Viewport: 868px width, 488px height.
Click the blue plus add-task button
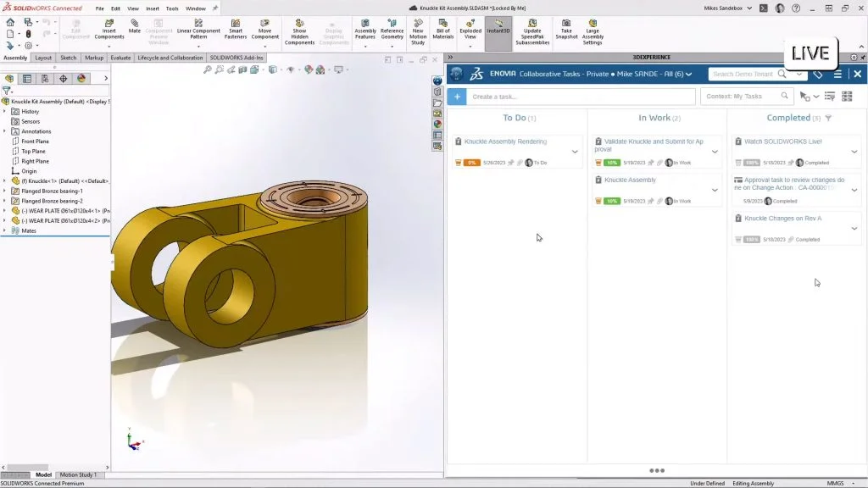[x=457, y=97]
